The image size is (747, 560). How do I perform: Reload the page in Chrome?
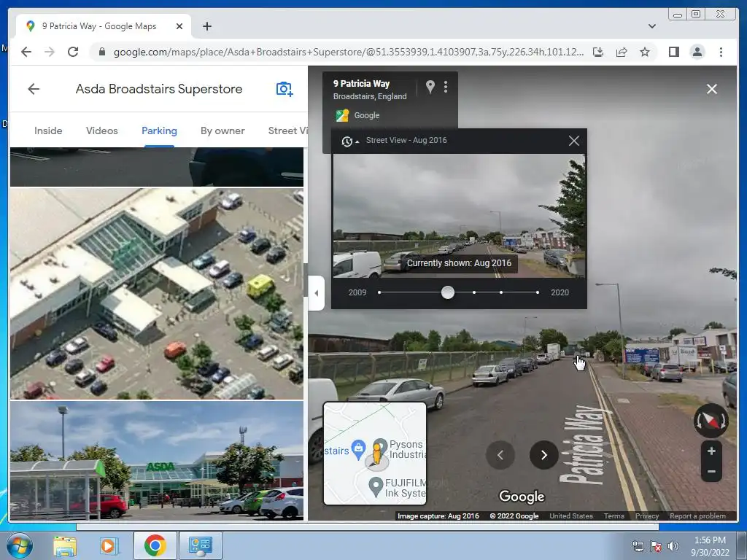coord(73,52)
